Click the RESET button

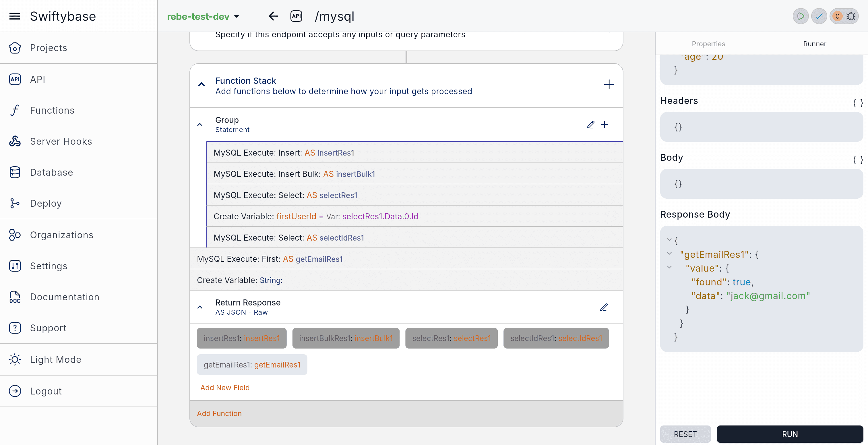[x=685, y=434]
